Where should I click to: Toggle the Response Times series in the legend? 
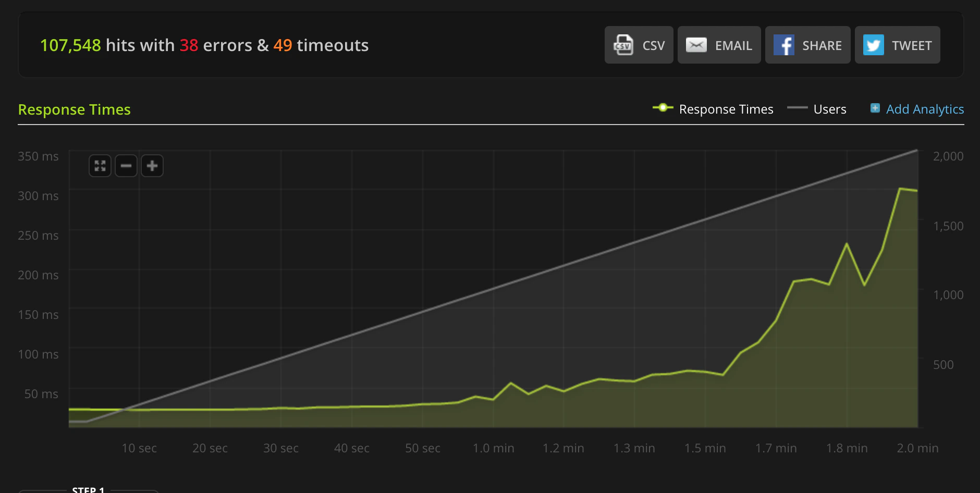point(726,109)
